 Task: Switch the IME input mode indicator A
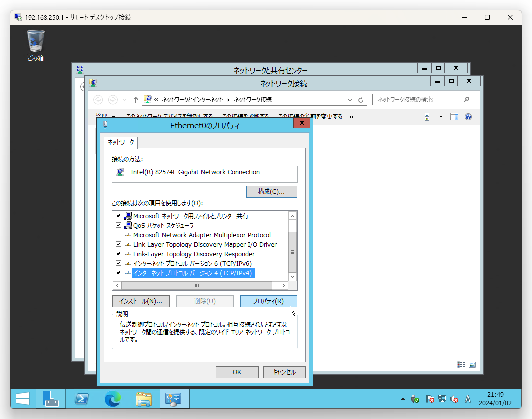pyautogui.click(x=468, y=399)
